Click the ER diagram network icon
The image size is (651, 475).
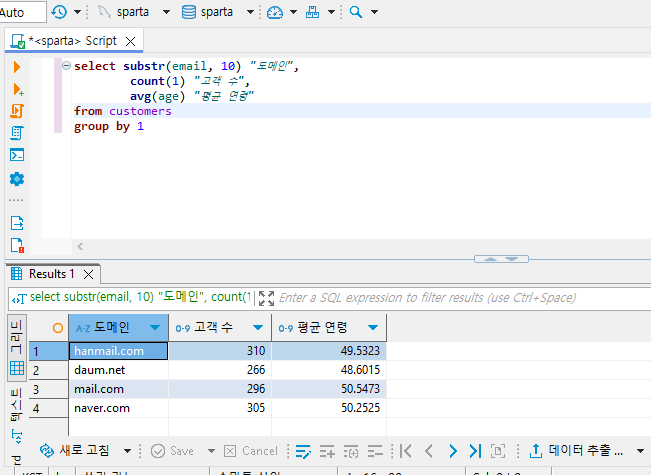click(312, 12)
